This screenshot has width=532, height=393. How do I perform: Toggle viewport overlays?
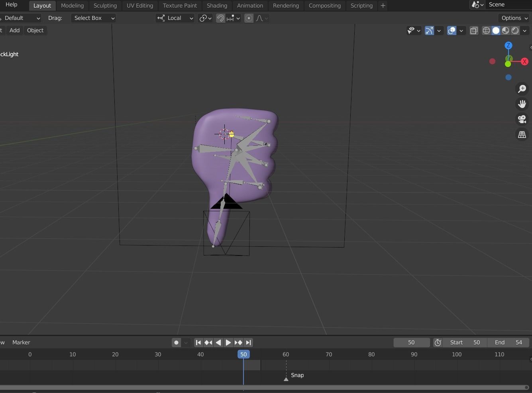pos(452,30)
